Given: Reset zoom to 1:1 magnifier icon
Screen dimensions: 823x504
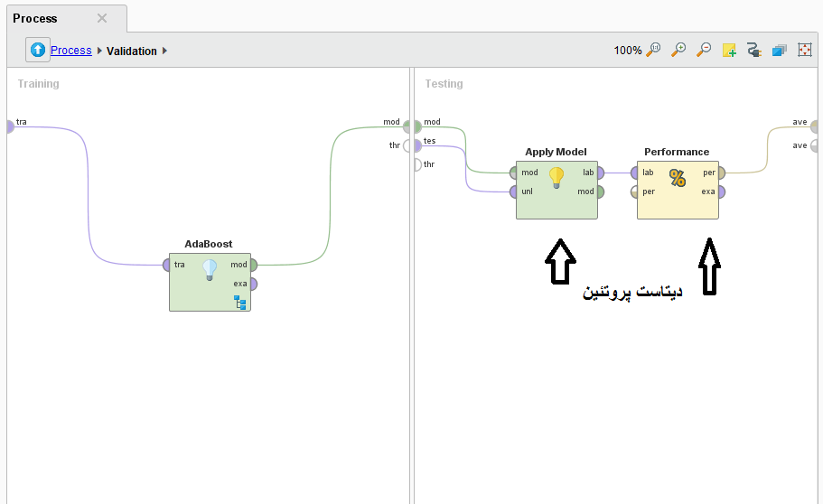Looking at the screenshot, I should tap(653, 51).
